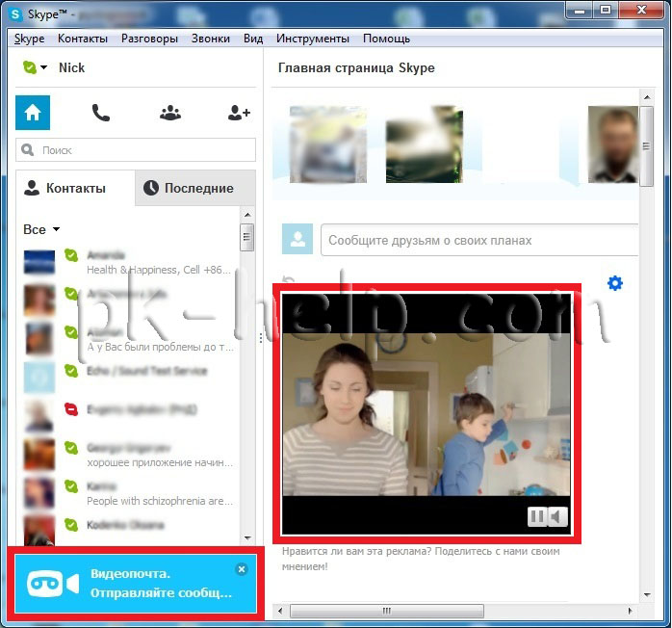Click the advertisement video area
Viewport: 672px width, 628px height.
(x=426, y=413)
